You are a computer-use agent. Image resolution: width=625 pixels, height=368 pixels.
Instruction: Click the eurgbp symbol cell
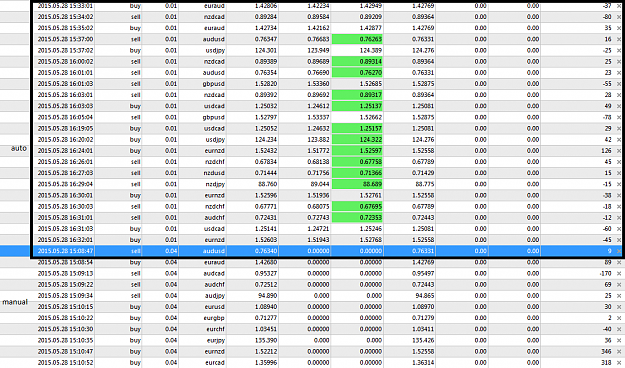215,319
